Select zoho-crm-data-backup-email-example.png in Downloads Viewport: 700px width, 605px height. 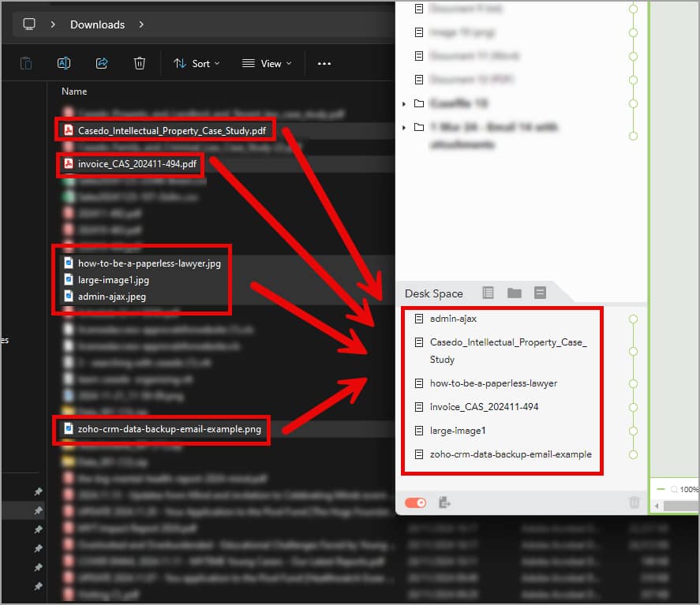pyautogui.click(x=169, y=429)
